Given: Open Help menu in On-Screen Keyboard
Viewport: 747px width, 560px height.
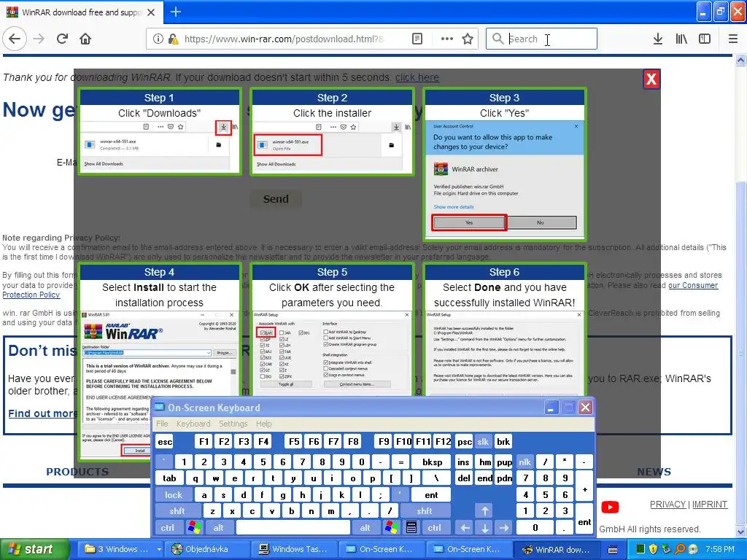Looking at the screenshot, I should [x=263, y=424].
